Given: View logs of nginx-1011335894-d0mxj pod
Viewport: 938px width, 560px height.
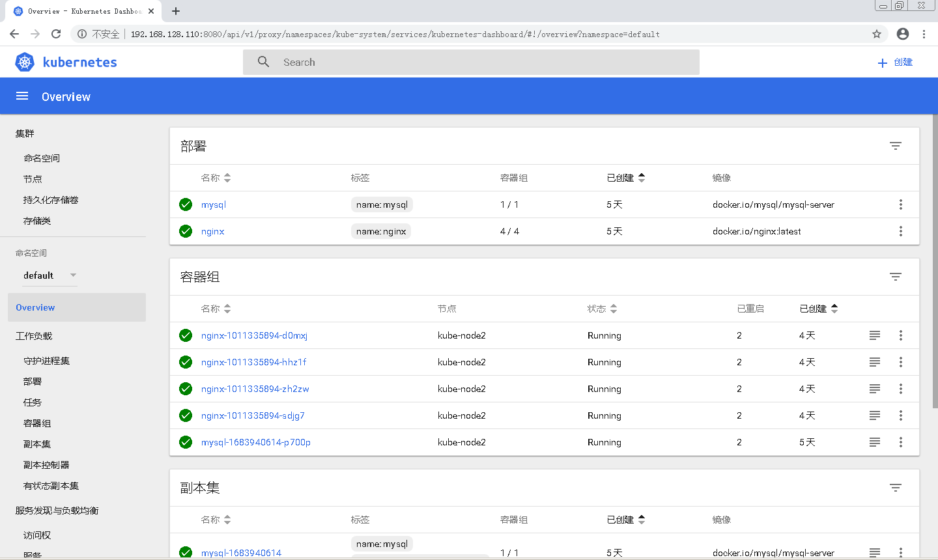Looking at the screenshot, I should coord(875,335).
